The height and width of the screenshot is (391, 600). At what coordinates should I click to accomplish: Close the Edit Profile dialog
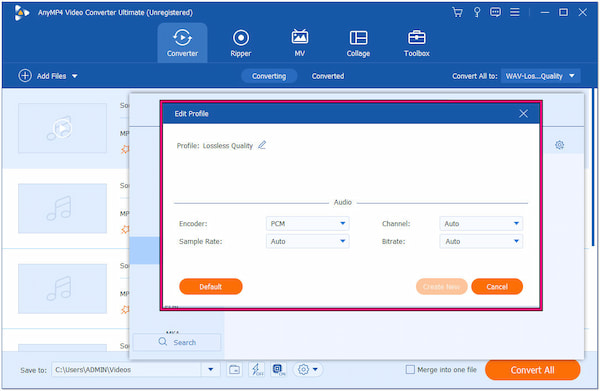(x=523, y=114)
